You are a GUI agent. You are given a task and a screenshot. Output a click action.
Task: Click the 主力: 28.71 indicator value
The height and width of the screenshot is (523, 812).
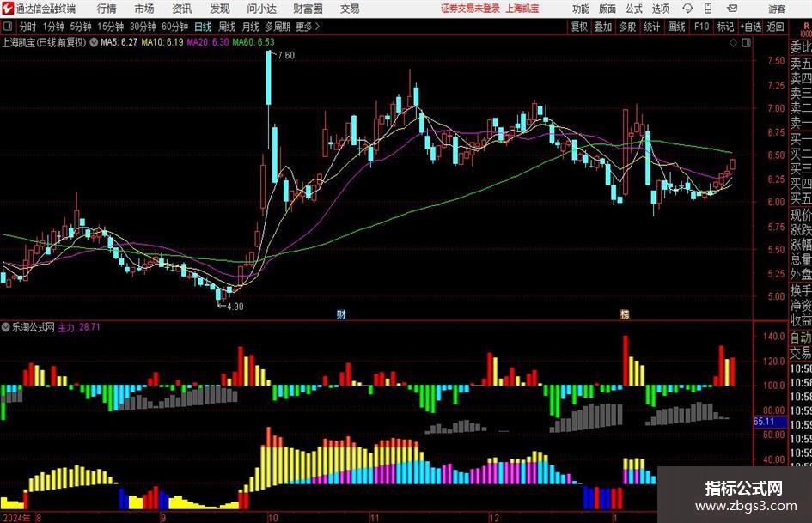pyautogui.click(x=79, y=327)
